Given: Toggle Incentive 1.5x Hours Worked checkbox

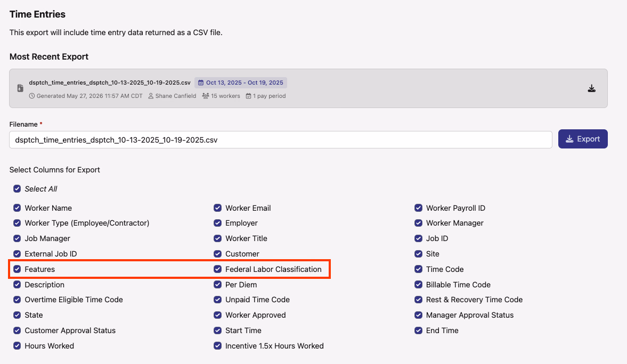Looking at the screenshot, I should [x=217, y=345].
